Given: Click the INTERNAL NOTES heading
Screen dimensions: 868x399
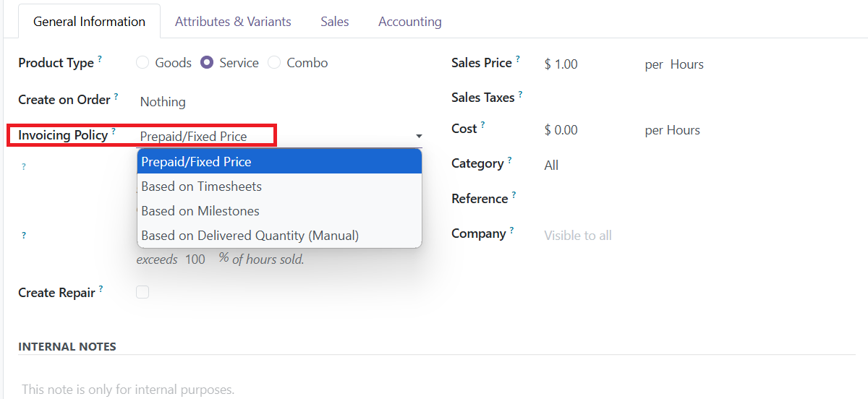Looking at the screenshot, I should pos(67,346).
